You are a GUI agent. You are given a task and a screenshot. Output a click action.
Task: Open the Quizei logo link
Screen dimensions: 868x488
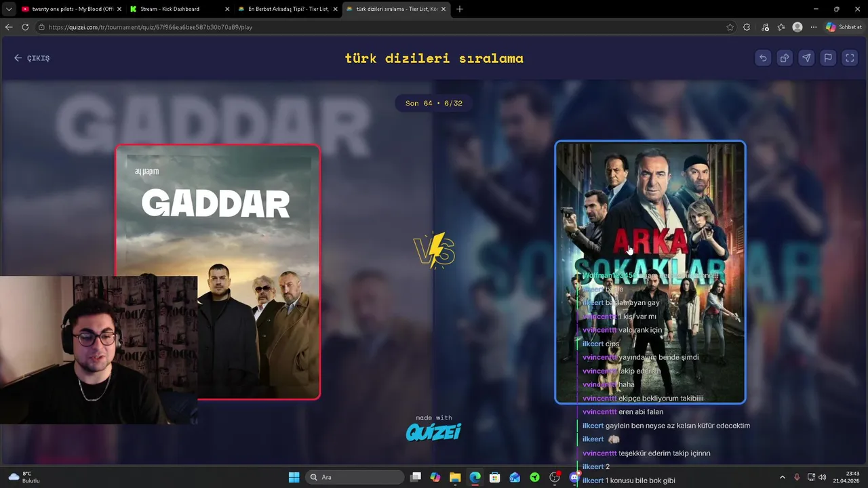pos(434,432)
